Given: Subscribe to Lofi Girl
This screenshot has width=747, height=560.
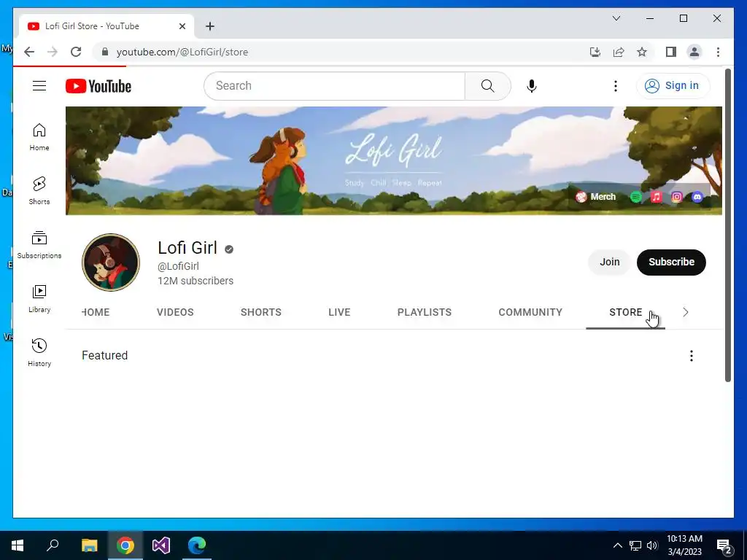Looking at the screenshot, I should tap(671, 262).
